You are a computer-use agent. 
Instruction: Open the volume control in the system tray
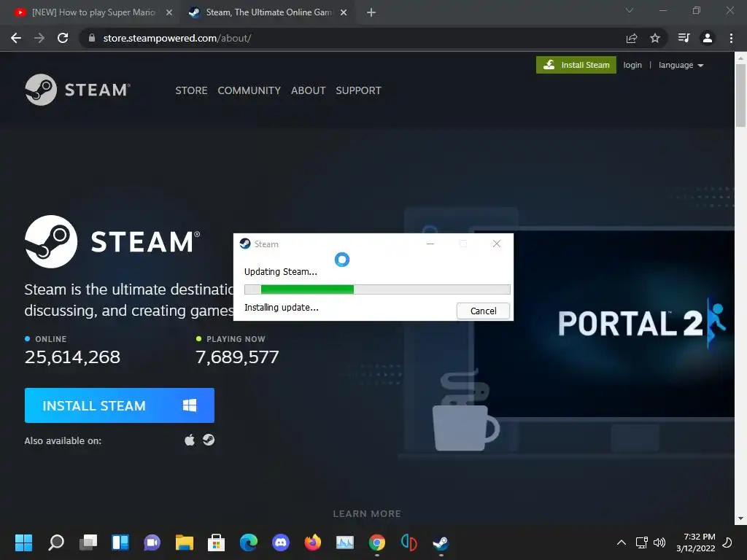[x=659, y=542]
